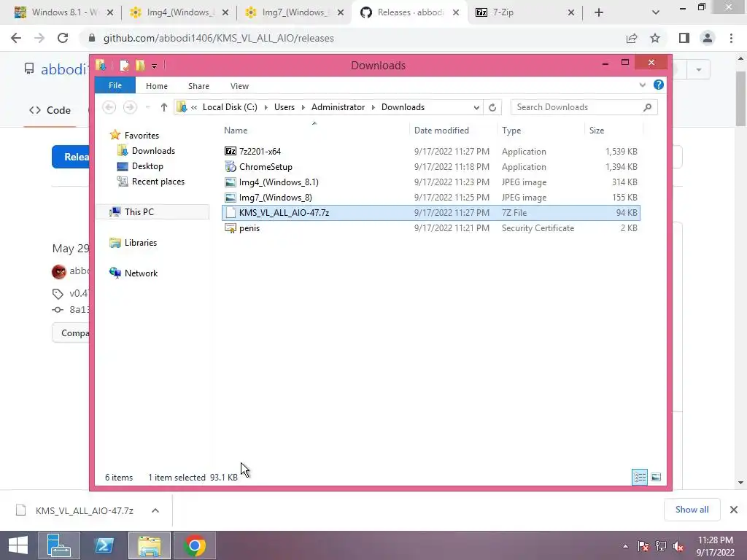
Task: Select Libraries in navigation pane
Action: click(x=141, y=243)
